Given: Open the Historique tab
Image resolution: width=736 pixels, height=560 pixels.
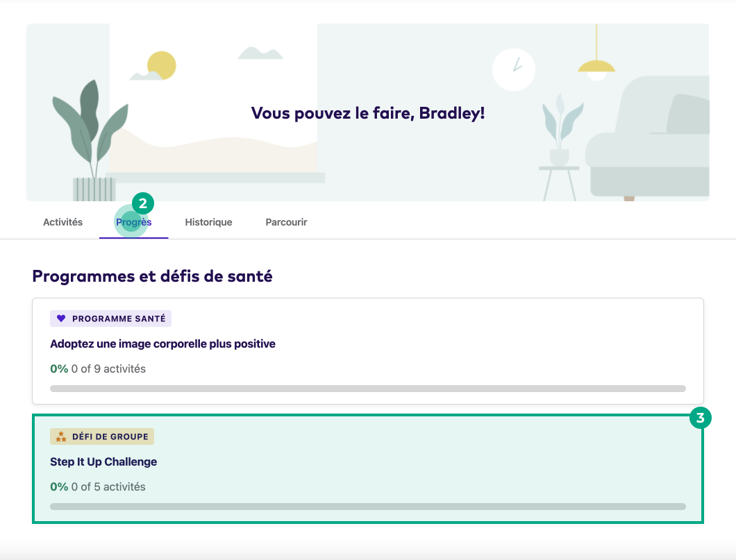Looking at the screenshot, I should [x=208, y=222].
